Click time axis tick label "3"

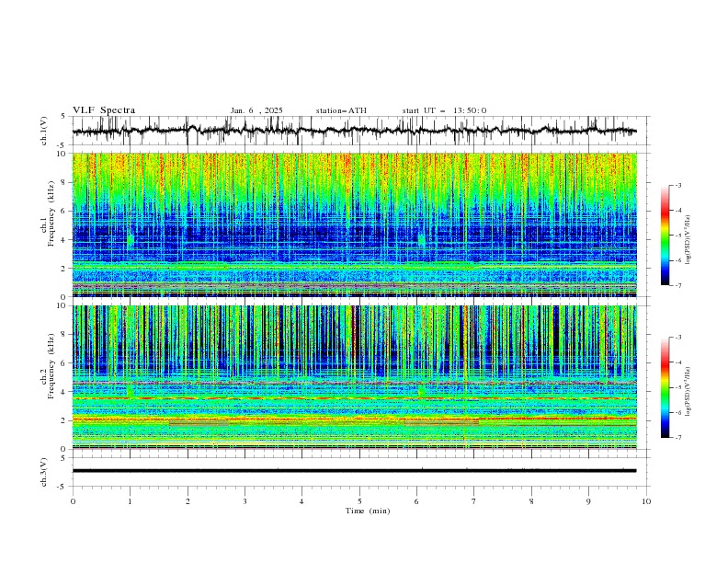[x=245, y=501]
